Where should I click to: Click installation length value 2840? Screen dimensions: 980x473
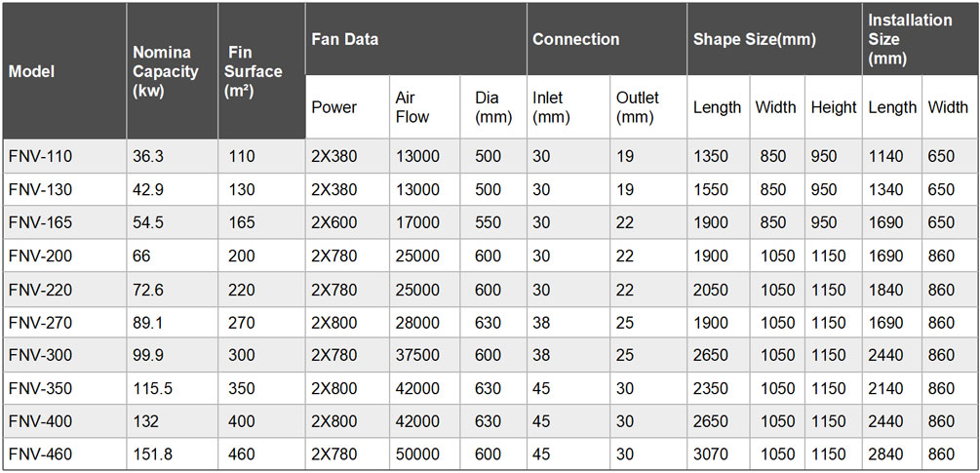tap(892, 454)
